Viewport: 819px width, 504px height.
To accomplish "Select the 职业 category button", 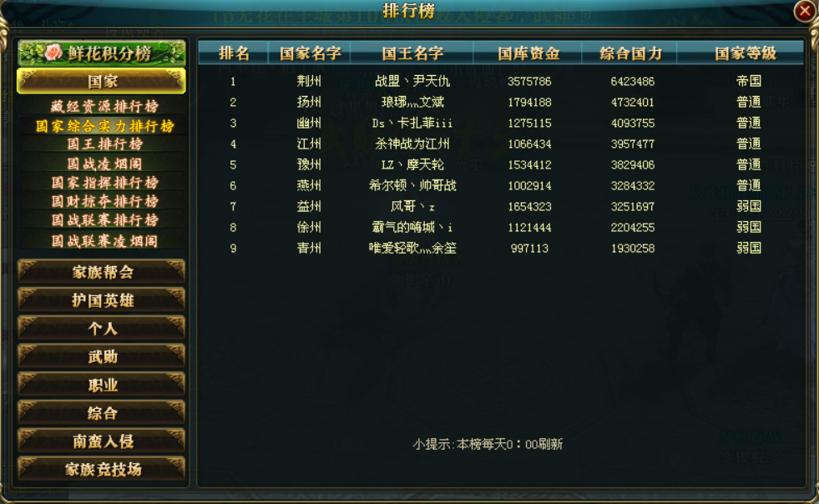I will [x=102, y=385].
